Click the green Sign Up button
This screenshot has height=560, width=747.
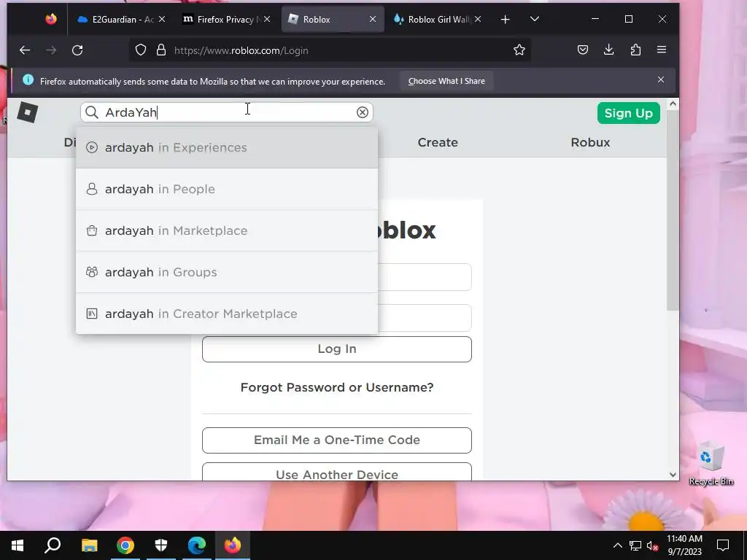(x=628, y=113)
